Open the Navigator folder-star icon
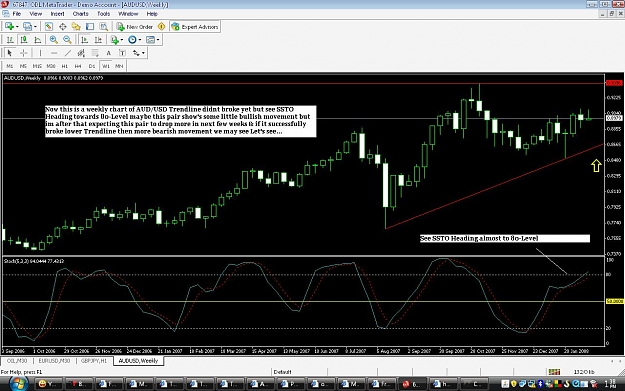Viewport: 625px width, 391px height. pos(76,27)
